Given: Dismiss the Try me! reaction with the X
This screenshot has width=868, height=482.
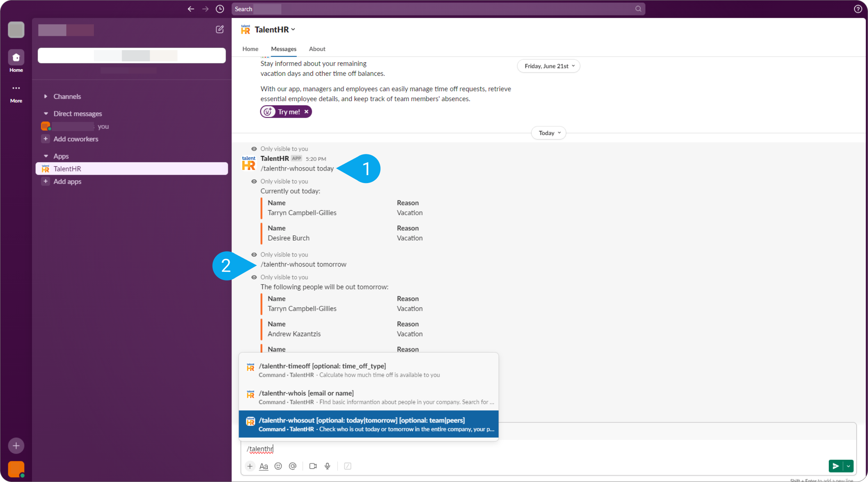Looking at the screenshot, I should [307, 112].
